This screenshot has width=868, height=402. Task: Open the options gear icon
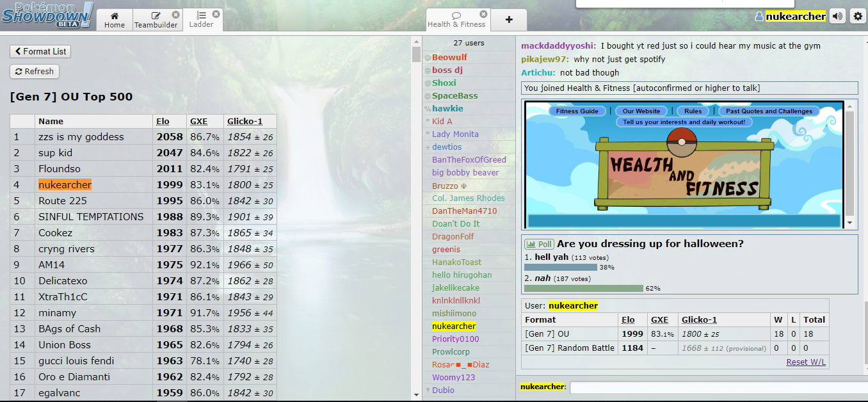pos(858,17)
